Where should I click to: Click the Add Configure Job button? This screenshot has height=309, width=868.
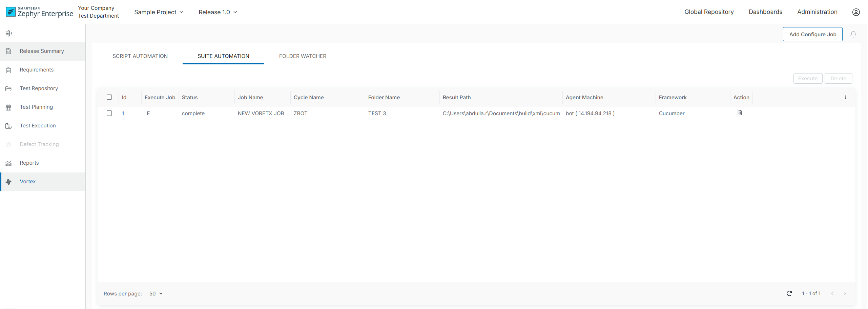coord(812,34)
